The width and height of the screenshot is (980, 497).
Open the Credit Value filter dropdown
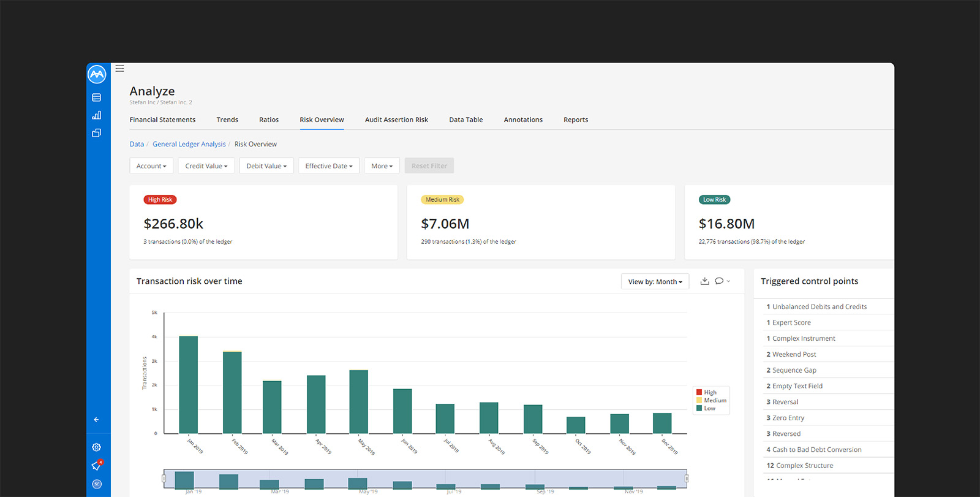coord(206,166)
